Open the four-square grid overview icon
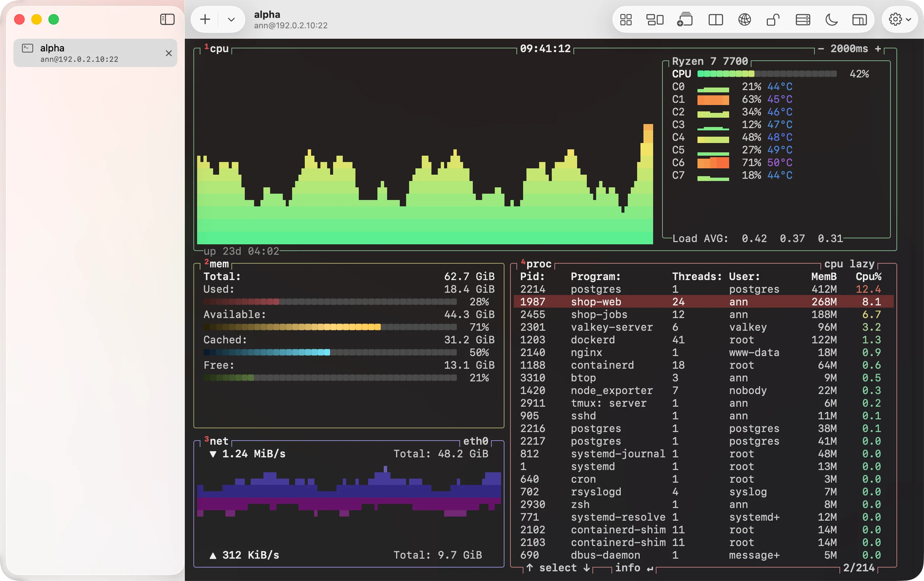The height and width of the screenshot is (581, 924). pos(626,20)
